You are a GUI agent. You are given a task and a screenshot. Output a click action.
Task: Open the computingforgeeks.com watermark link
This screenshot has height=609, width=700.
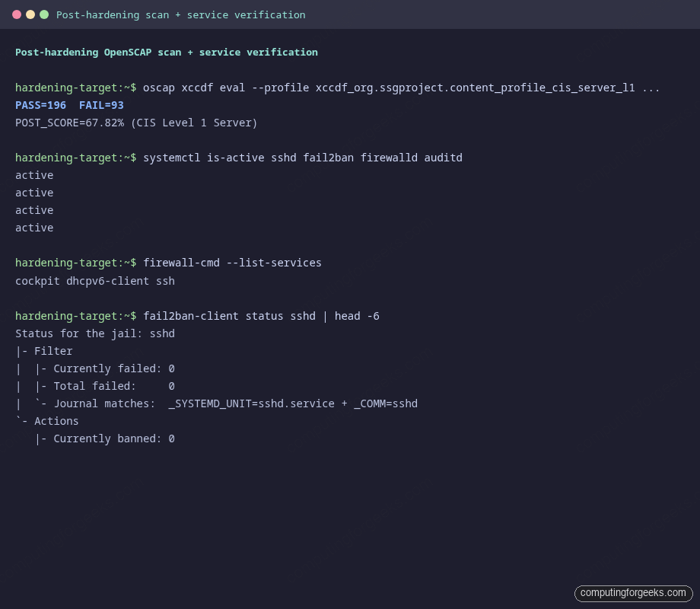(x=634, y=593)
